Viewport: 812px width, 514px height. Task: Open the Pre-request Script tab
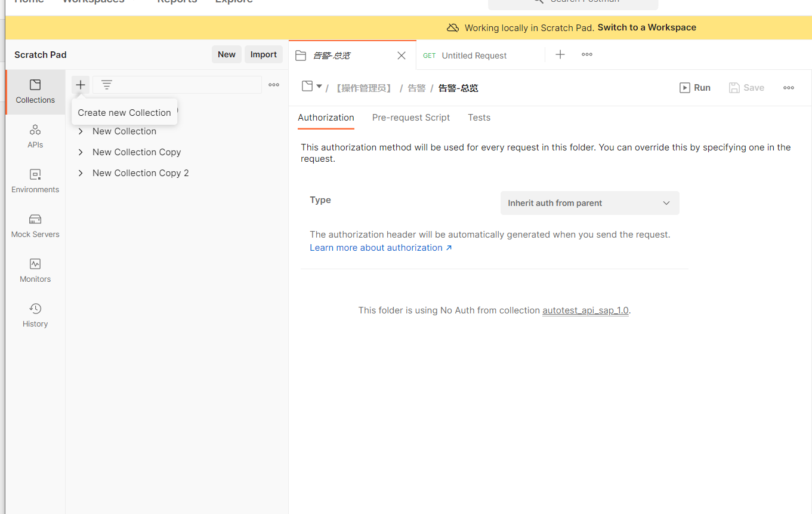pyautogui.click(x=410, y=118)
